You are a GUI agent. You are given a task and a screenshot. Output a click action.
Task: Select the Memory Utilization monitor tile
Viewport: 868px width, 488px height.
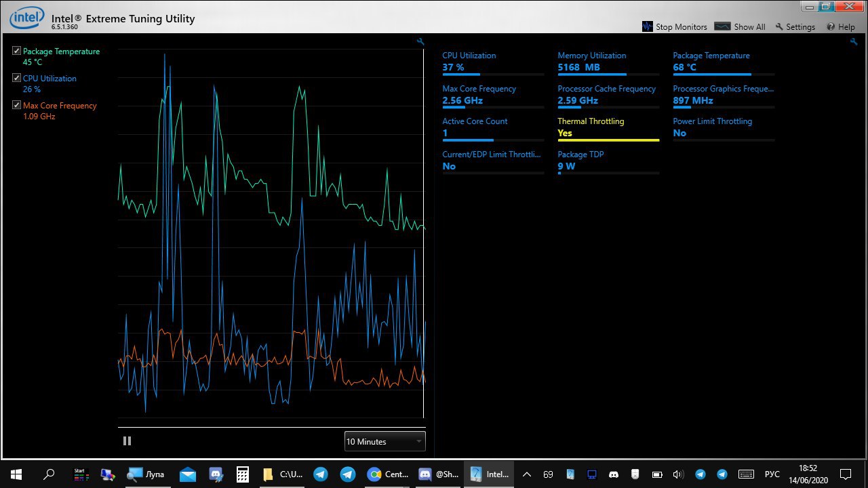click(x=608, y=62)
